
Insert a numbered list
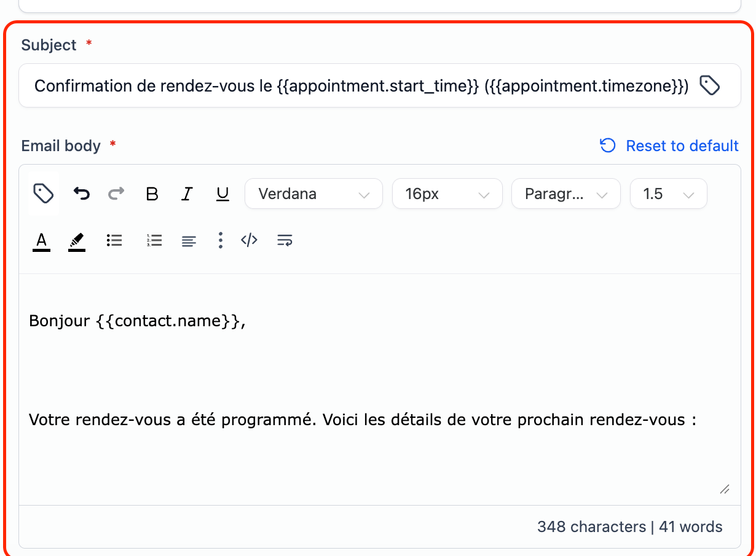tap(154, 240)
